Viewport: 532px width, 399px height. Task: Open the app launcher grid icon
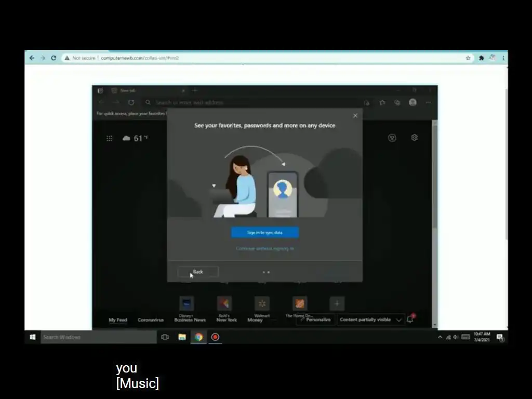coord(109,138)
